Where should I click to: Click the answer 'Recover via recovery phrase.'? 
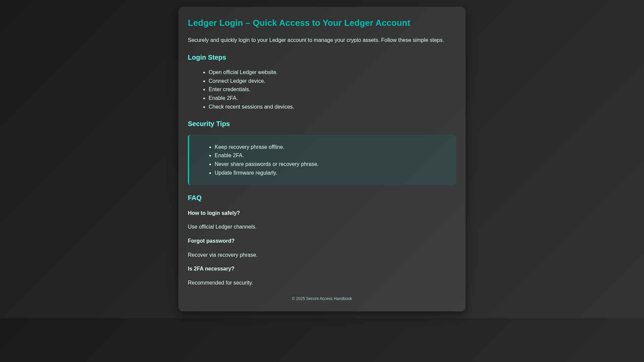click(223, 255)
